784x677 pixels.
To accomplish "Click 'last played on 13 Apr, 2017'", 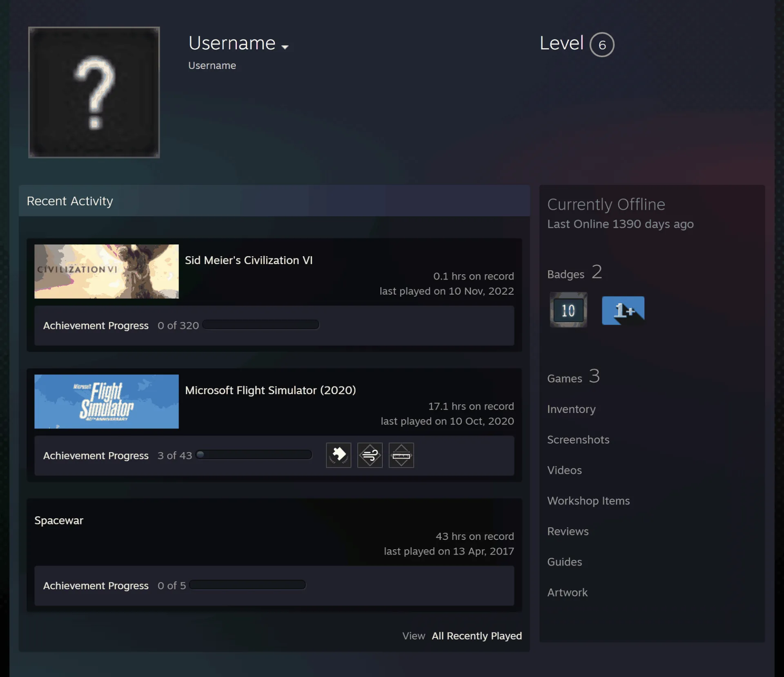I will pyautogui.click(x=449, y=551).
